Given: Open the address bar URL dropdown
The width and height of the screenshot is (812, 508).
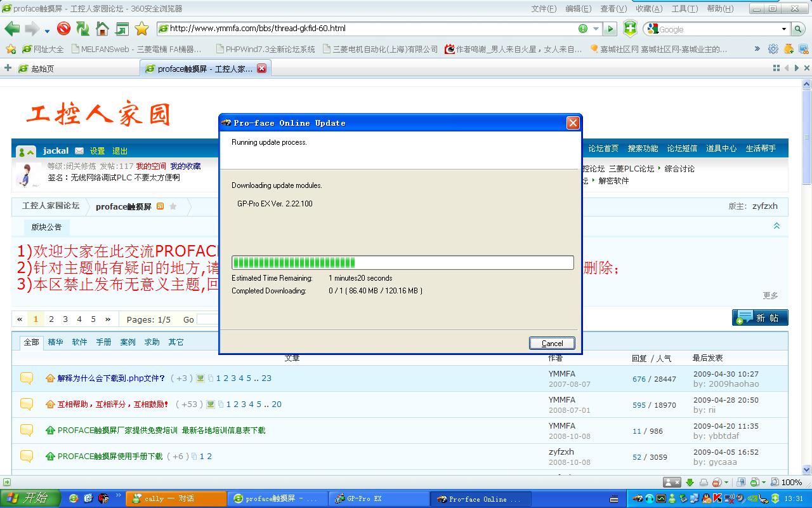Looking at the screenshot, I should (x=596, y=29).
